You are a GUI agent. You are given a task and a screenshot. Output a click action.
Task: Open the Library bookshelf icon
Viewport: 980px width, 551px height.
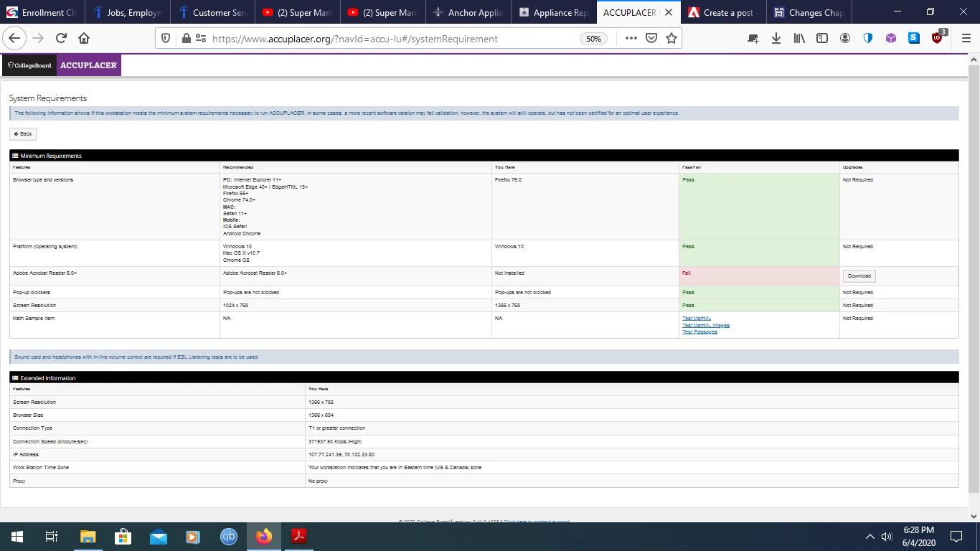click(799, 39)
